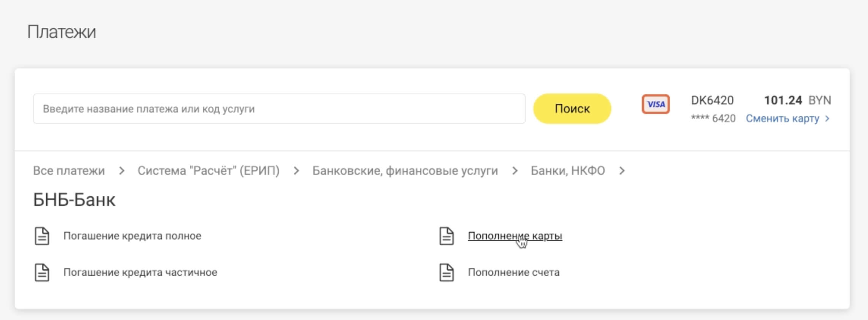868x320 pixels.
Task: Click the 101.24 BYN card balance
Action: pos(797,100)
